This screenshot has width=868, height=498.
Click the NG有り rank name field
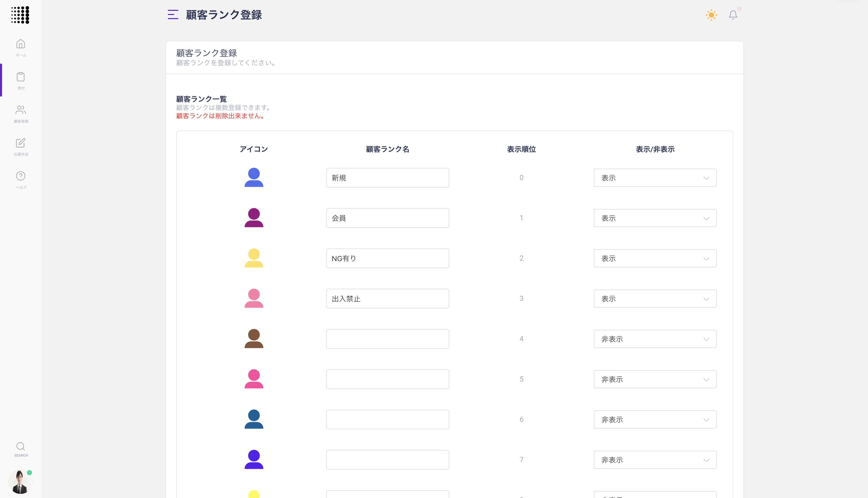pos(387,259)
